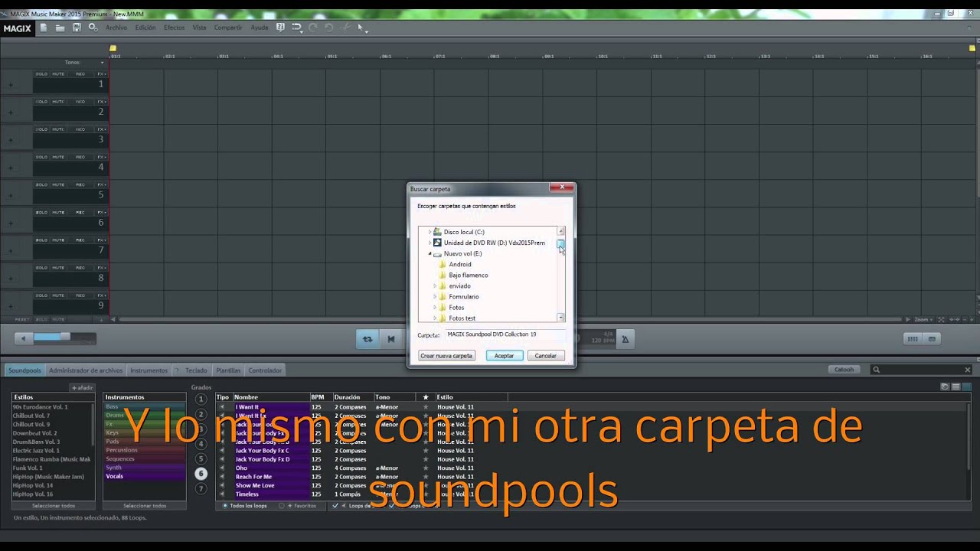Image resolution: width=980 pixels, height=551 pixels.
Task: Mark 'I Want It' as favorite star
Action: tap(426, 407)
